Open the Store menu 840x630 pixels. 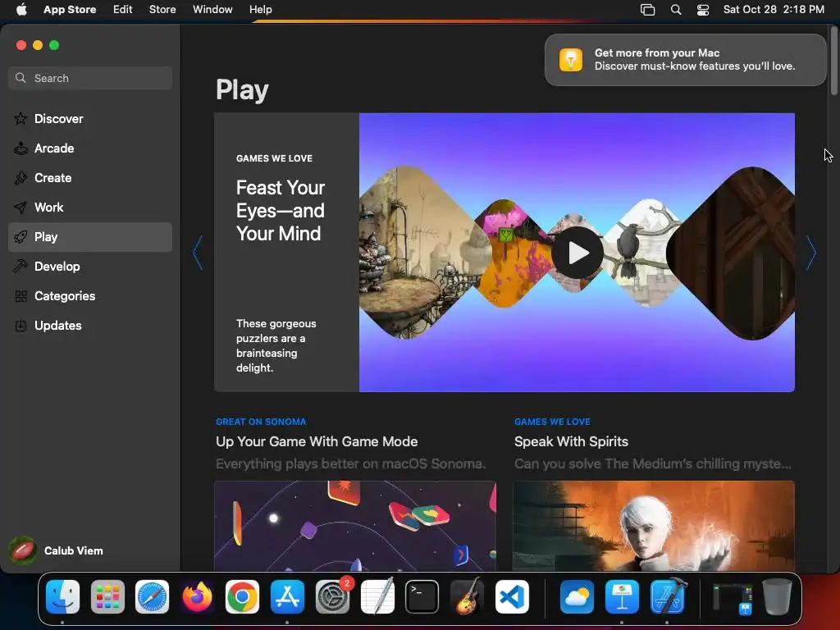[162, 9]
